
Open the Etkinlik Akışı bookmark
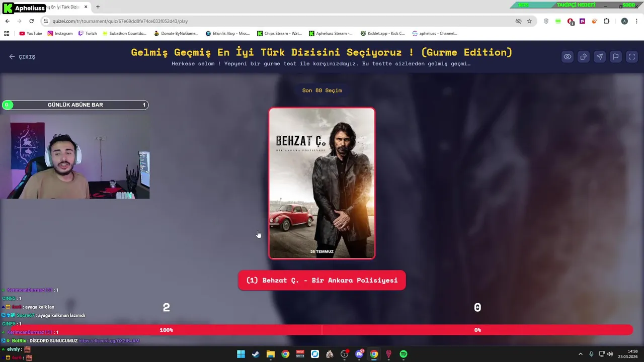[227, 34]
